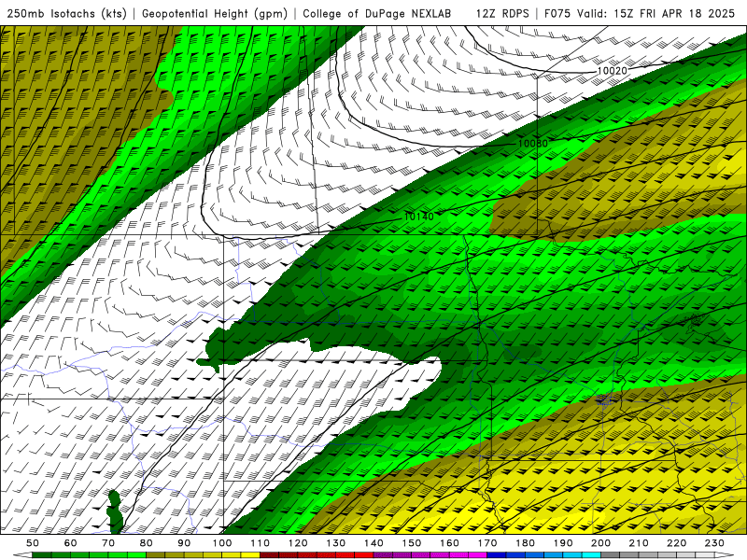
Task: Click the 170 knots color bar label
Action: tap(487, 543)
